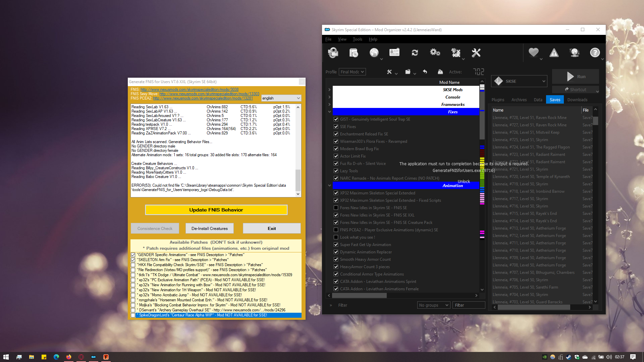Enable FNIS PCEA2 - Player Exclusive Animations mod
The image size is (644, 362).
[336, 230]
